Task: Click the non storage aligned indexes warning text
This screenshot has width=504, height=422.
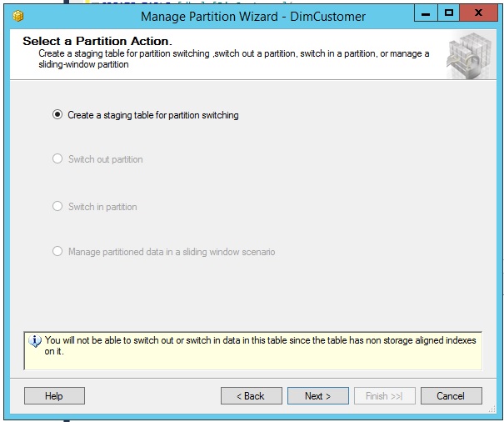Action: (x=260, y=346)
